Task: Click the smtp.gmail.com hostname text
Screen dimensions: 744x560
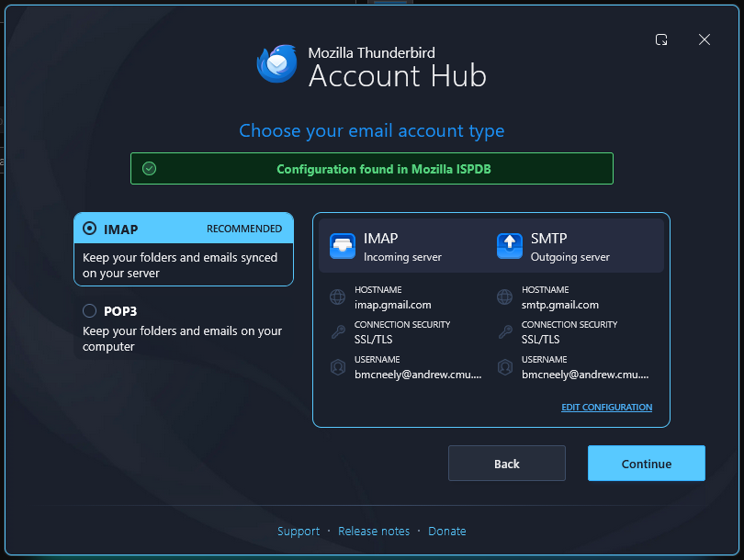Action: [560, 305]
